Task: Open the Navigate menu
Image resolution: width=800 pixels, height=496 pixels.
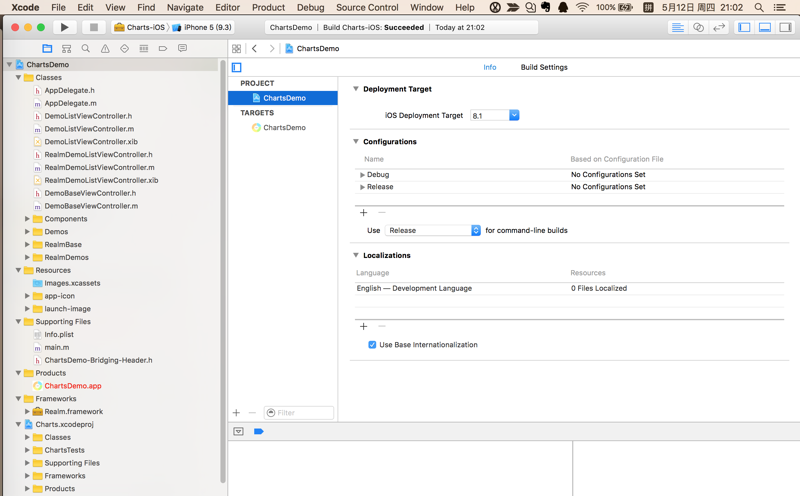Action: (x=185, y=7)
